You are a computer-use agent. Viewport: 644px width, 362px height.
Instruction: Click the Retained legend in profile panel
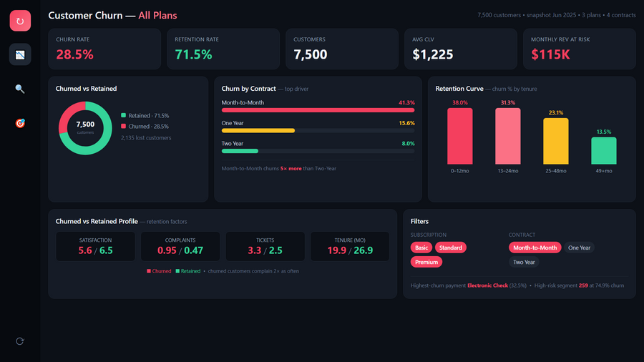pyautogui.click(x=188, y=271)
